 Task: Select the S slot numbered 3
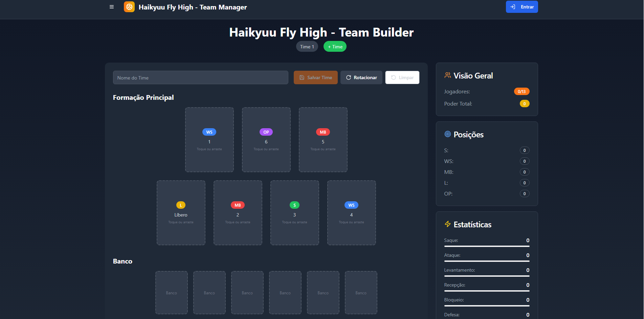pos(295,213)
